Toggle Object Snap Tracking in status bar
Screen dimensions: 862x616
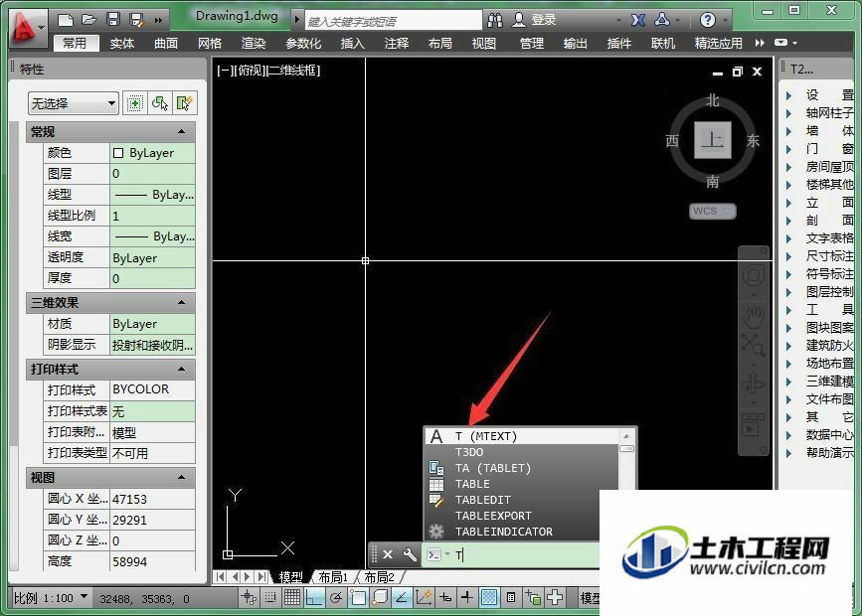pos(402,597)
